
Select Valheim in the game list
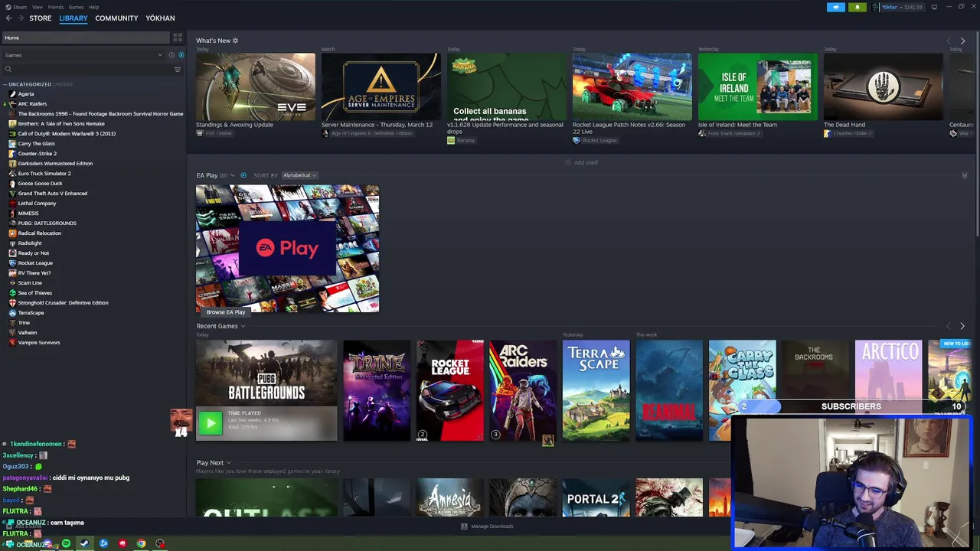pos(28,333)
